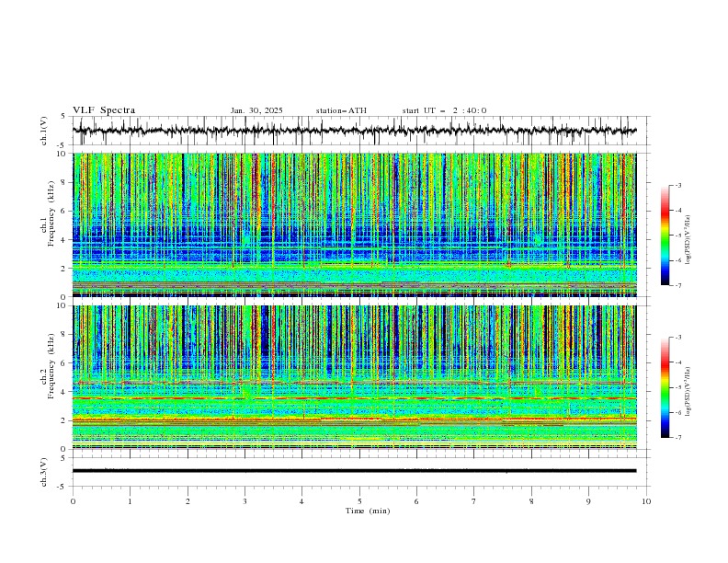Click the '-3' label on upper colorbar
The image size is (728, 563).
(677, 185)
